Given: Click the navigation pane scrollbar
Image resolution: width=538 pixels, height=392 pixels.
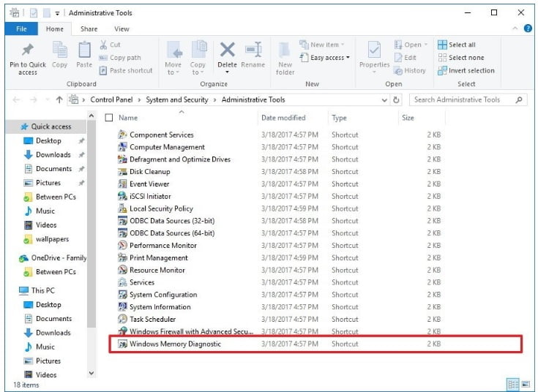Looking at the screenshot, I should pos(91,223).
